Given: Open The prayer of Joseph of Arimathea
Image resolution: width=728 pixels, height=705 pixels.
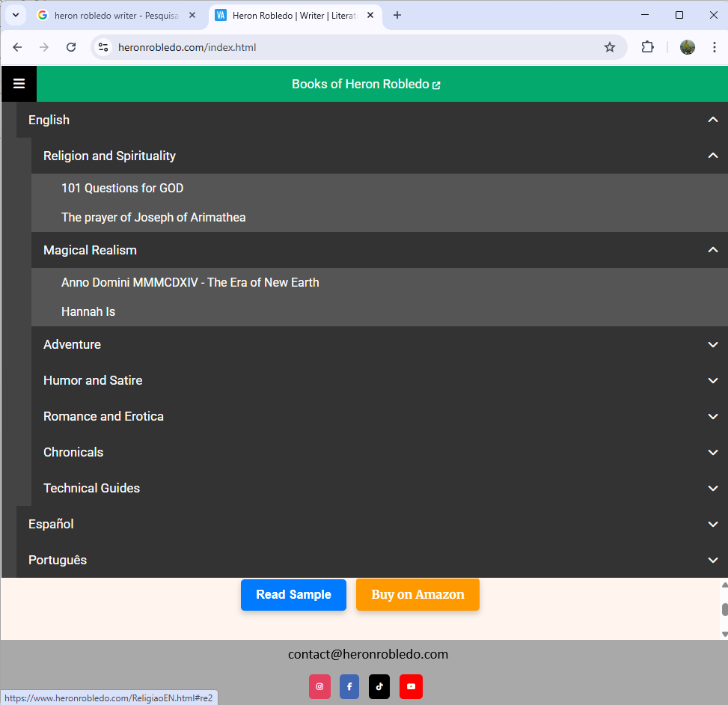Looking at the screenshot, I should point(379,217).
